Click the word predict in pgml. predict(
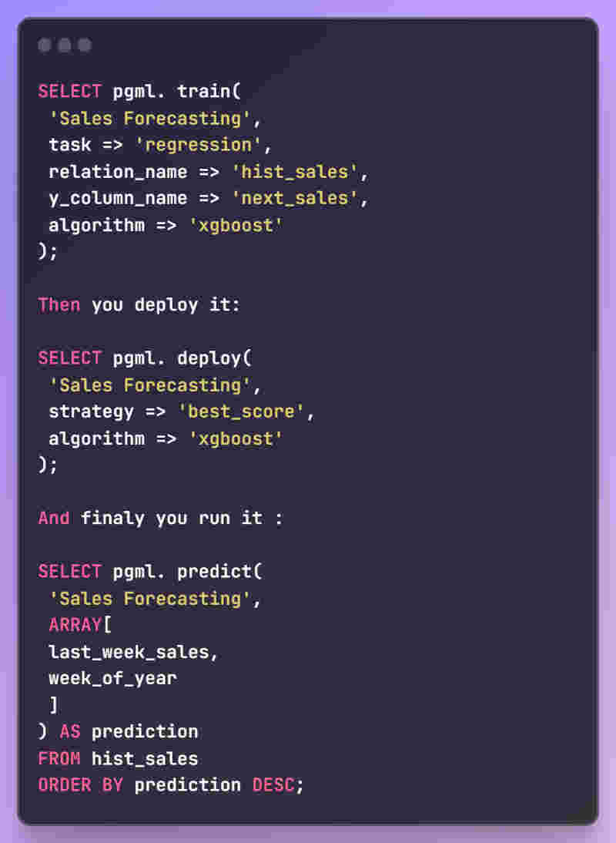616x843 pixels. click(x=215, y=572)
